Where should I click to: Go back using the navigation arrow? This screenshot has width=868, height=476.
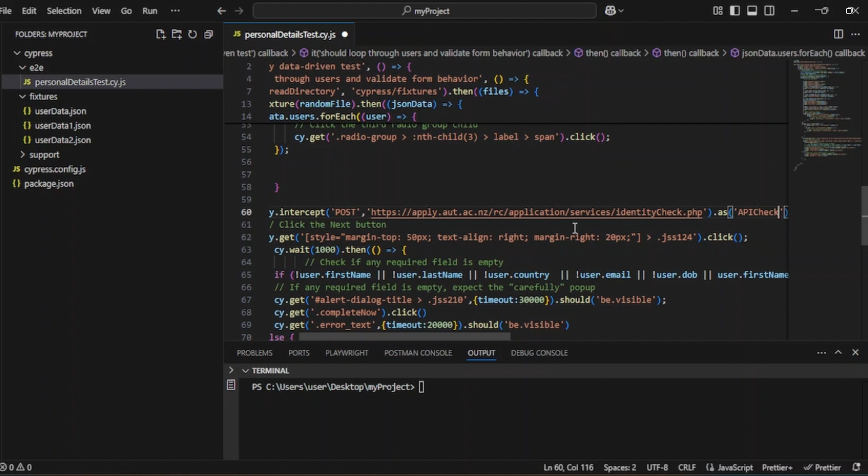(221, 11)
